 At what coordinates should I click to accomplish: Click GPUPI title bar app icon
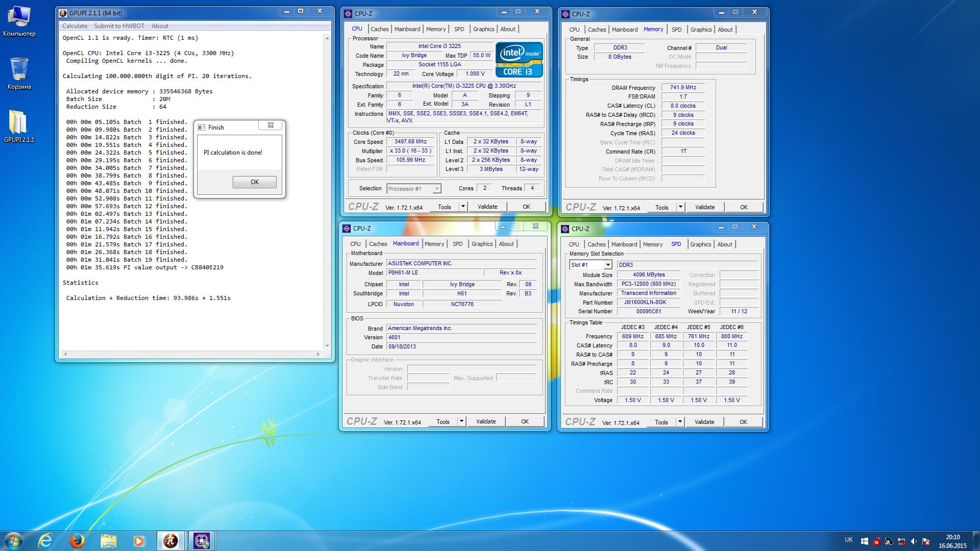click(63, 13)
